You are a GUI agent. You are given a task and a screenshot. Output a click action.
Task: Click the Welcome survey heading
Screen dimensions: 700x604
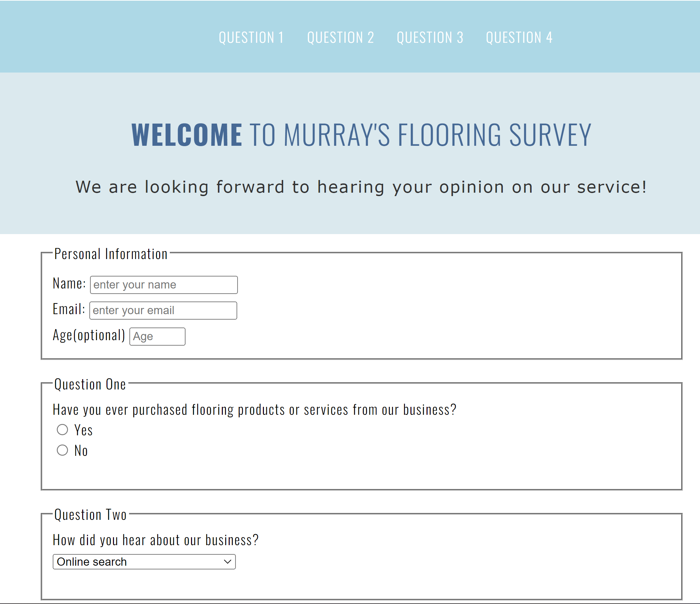pyautogui.click(x=361, y=135)
